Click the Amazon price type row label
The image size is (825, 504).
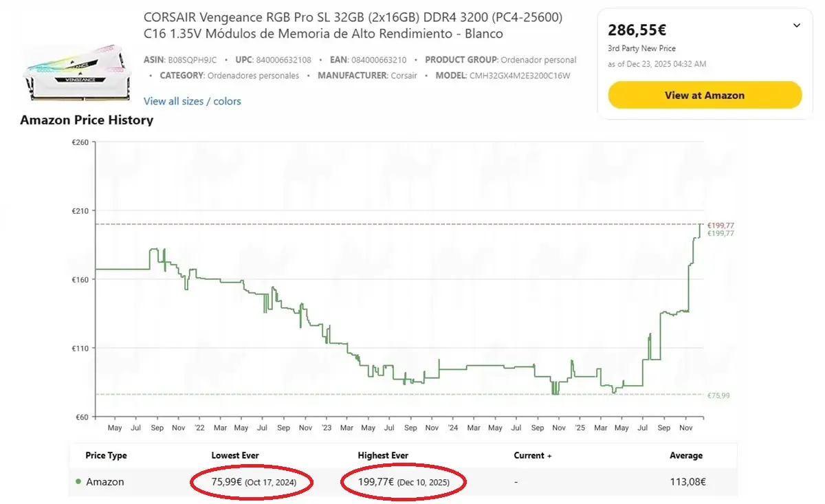[104, 482]
